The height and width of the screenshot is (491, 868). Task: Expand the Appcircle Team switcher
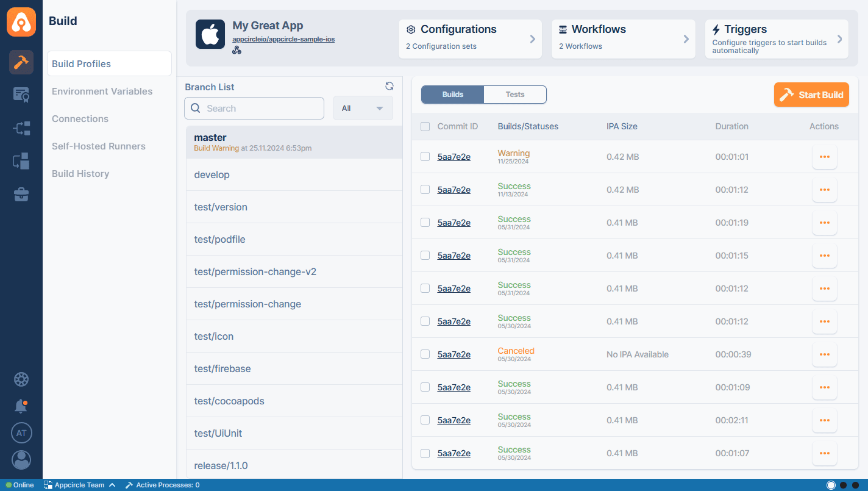pos(79,485)
